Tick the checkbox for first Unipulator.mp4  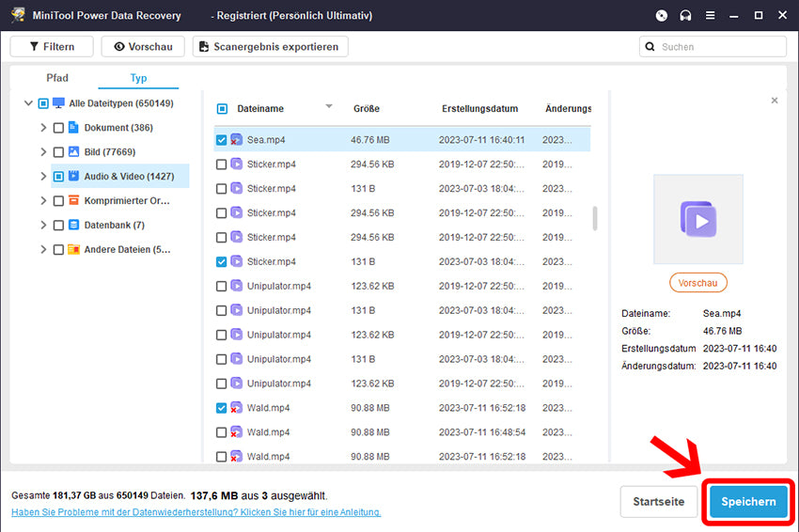[221, 286]
